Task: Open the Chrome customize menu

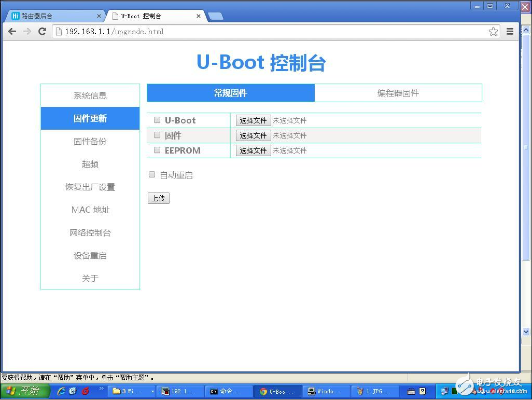Action: (x=510, y=31)
